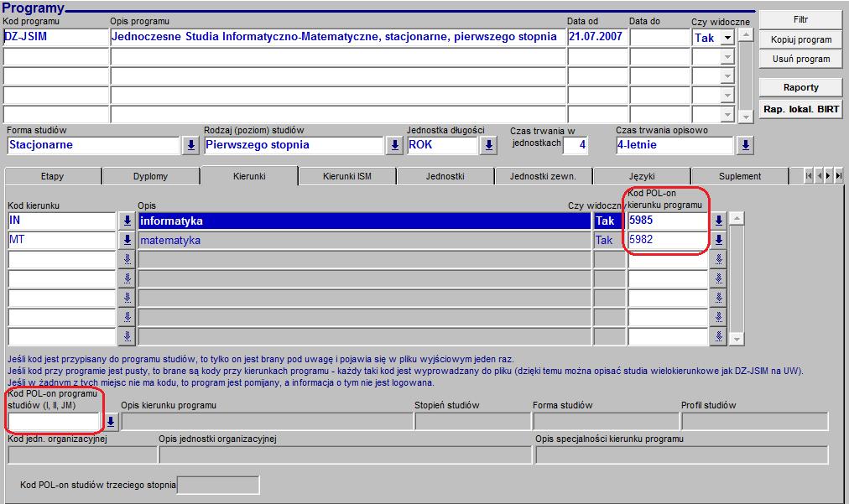The height and width of the screenshot is (504, 849).
Task: Open the value list beside Kod kierunku 'MT'
Action: point(128,240)
